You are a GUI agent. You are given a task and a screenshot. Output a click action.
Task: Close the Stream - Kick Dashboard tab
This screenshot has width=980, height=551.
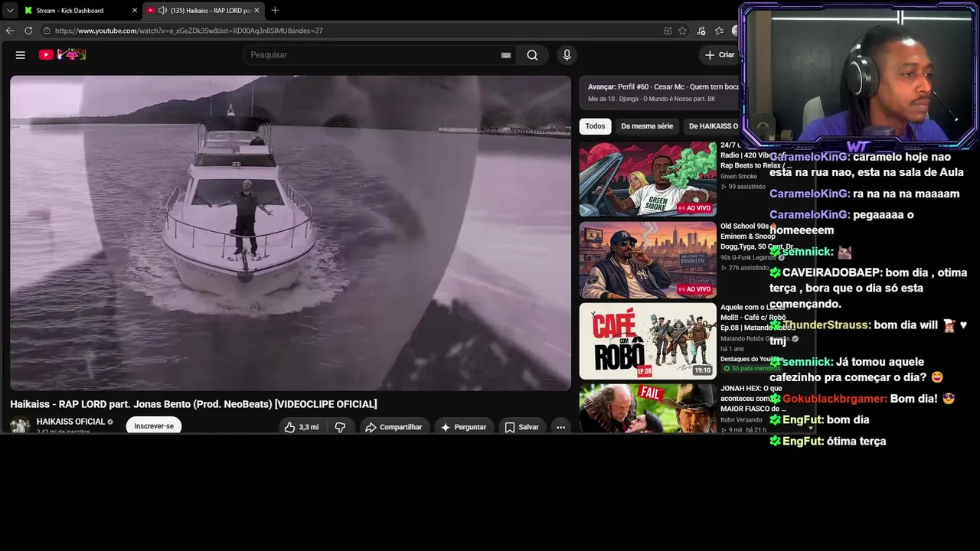(x=135, y=11)
